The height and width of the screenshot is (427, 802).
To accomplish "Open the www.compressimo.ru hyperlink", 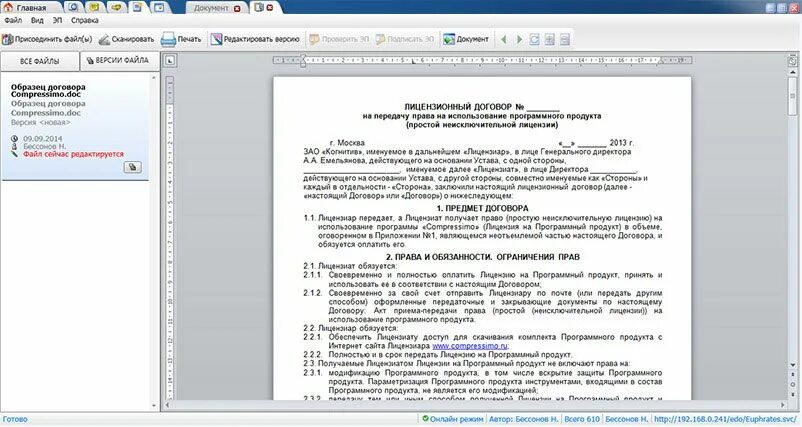I will 470,346.
